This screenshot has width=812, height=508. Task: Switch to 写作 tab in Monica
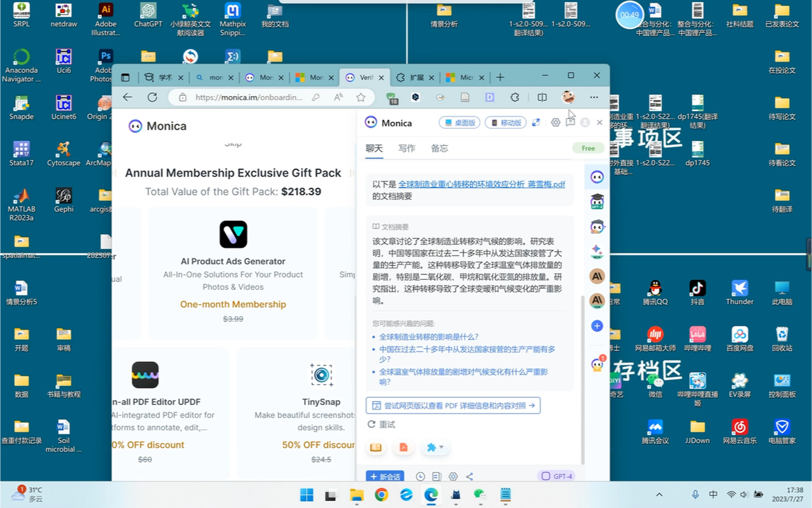point(407,148)
